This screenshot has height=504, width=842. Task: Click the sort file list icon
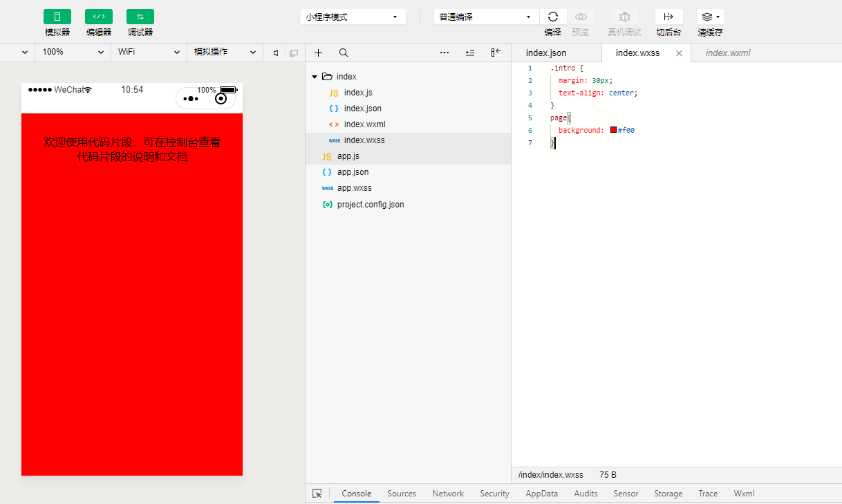click(x=470, y=53)
